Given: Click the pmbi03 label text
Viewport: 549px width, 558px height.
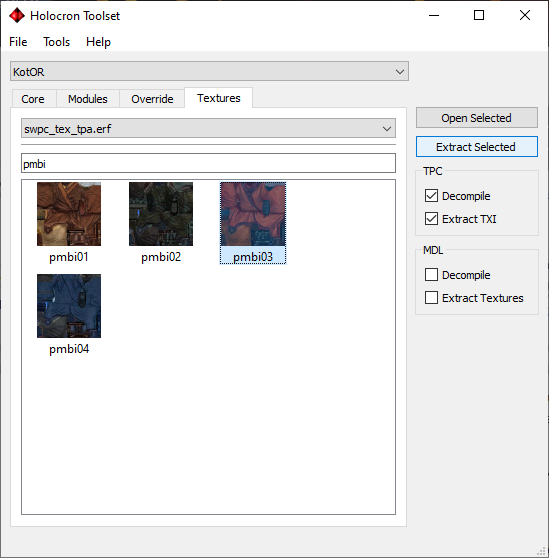Looking at the screenshot, I should pyautogui.click(x=253, y=257).
